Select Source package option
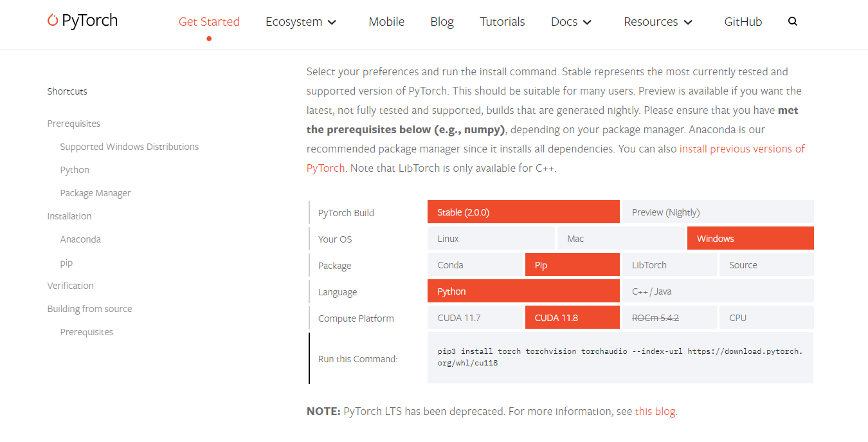The image size is (868, 442). coord(766,264)
